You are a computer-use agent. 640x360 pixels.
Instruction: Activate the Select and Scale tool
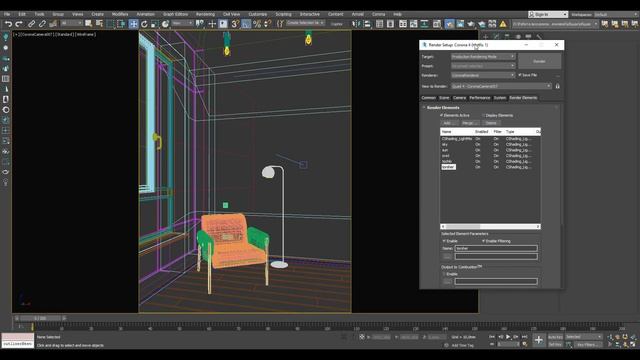tap(155, 24)
